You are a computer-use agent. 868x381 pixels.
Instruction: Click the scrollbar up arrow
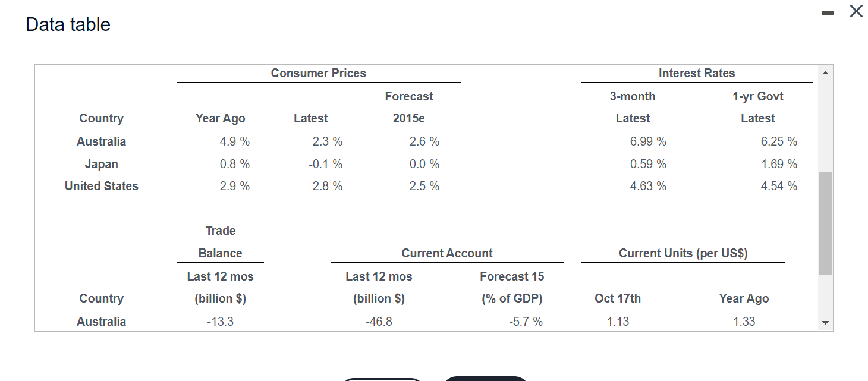(825, 73)
